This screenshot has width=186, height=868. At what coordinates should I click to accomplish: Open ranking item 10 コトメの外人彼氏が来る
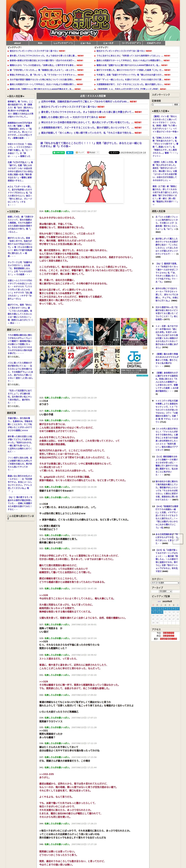166,439
